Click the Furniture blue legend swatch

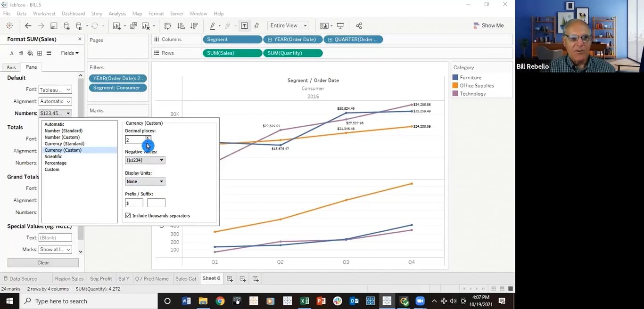[x=455, y=77]
